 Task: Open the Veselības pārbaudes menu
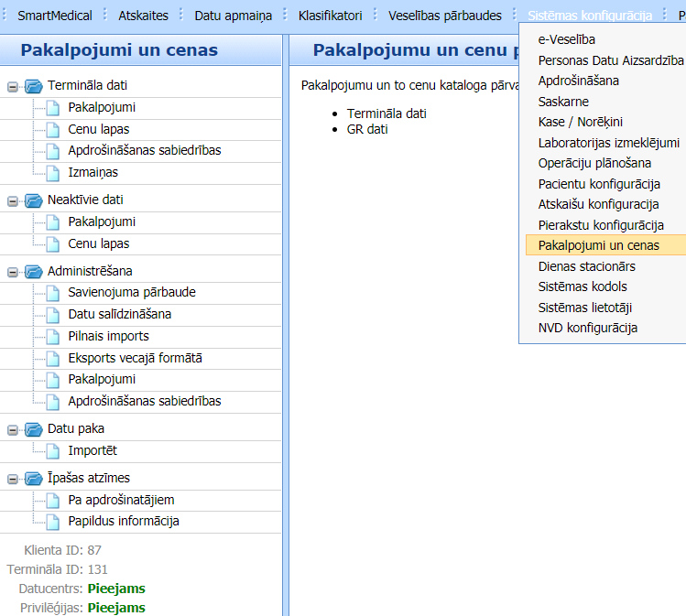pyautogui.click(x=444, y=16)
